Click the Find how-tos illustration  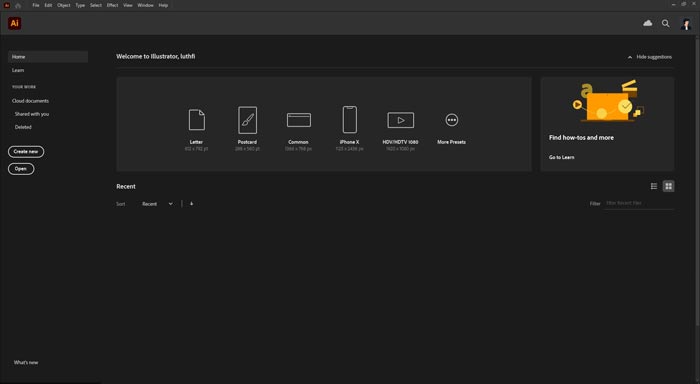pyautogui.click(x=607, y=101)
